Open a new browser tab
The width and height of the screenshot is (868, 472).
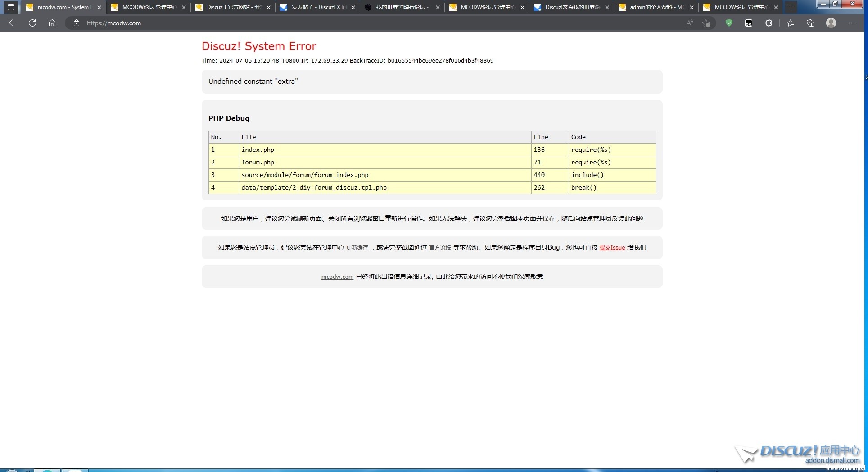tap(791, 7)
